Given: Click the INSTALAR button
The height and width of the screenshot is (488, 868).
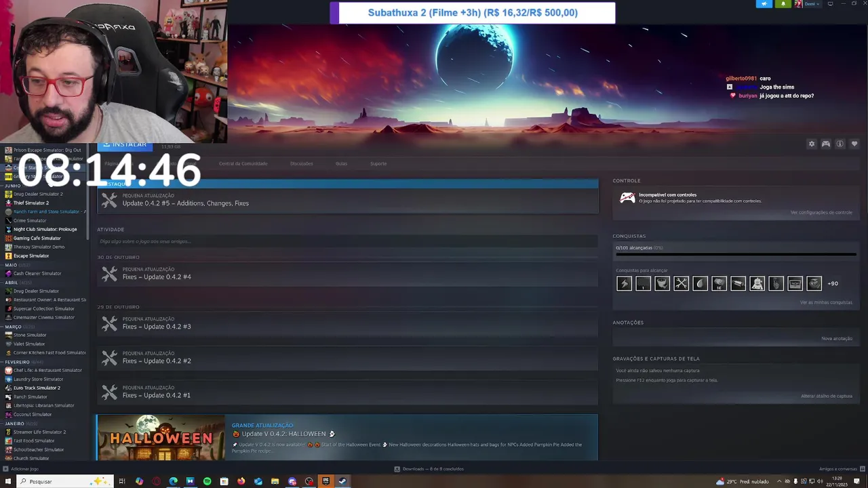Looking at the screenshot, I should (x=125, y=145).
